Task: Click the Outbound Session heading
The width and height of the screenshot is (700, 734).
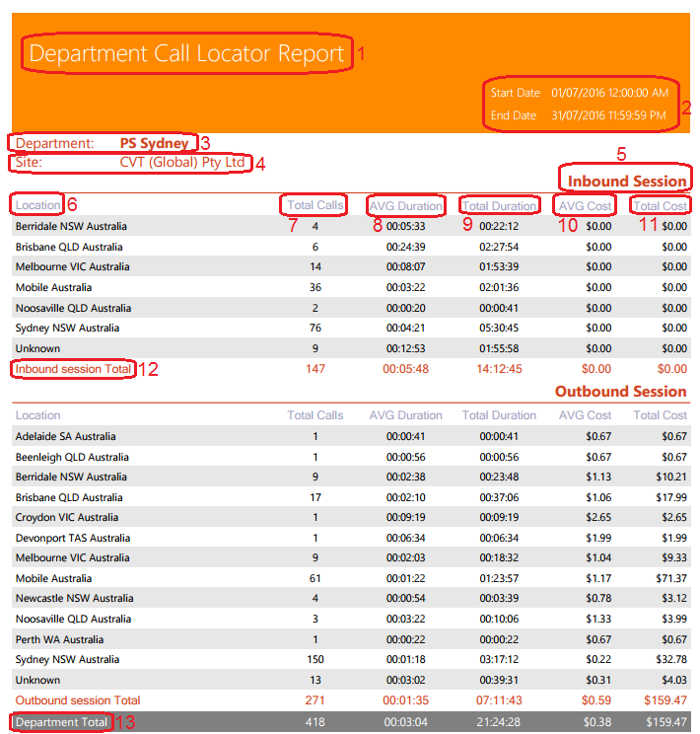Action: [620, 392]
